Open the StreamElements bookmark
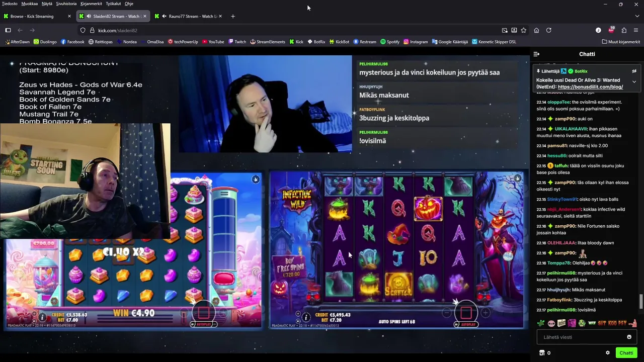Viewport: 644px width, 362px height. tap(267, 42)
